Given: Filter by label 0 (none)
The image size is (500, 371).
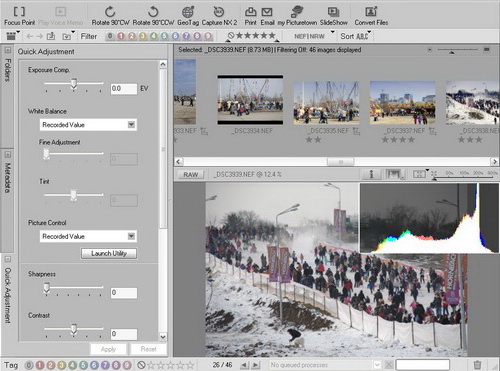Looking at the screenshot, I should (110, 36).
